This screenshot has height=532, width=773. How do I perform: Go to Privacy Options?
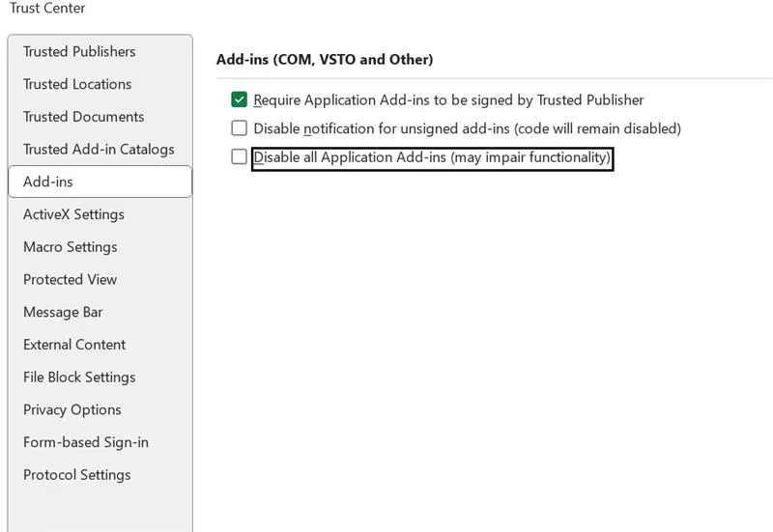(x=100, y=409)
